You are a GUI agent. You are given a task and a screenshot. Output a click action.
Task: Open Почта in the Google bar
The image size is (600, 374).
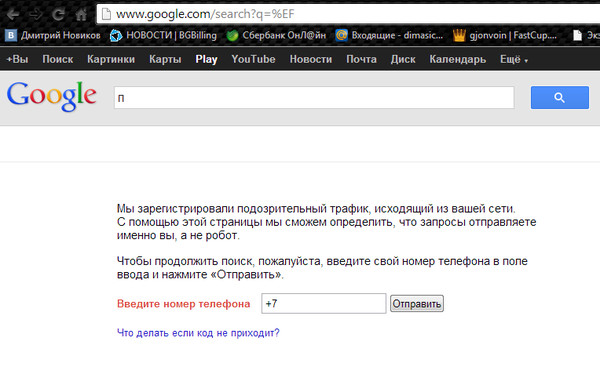(361, 59)
